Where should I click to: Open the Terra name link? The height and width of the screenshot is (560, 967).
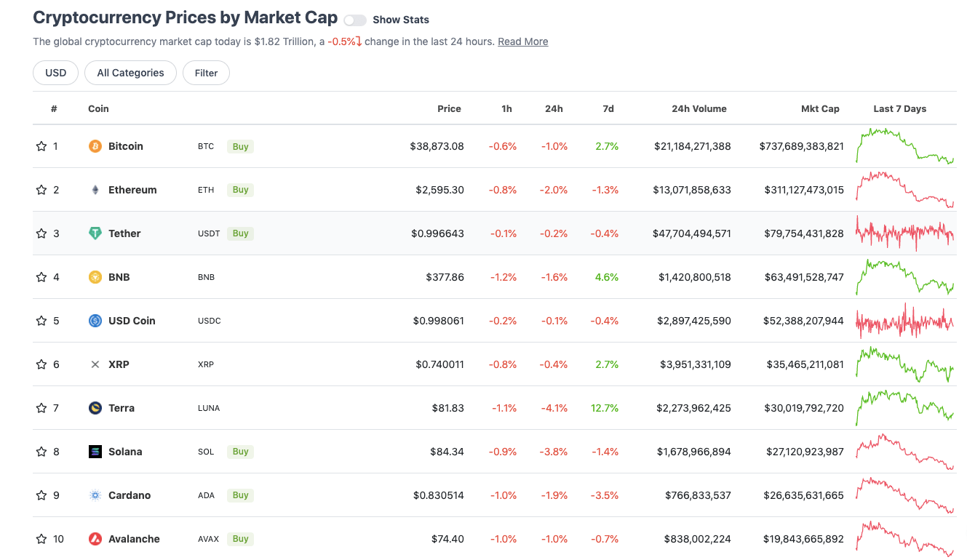(x=122, y=408)
